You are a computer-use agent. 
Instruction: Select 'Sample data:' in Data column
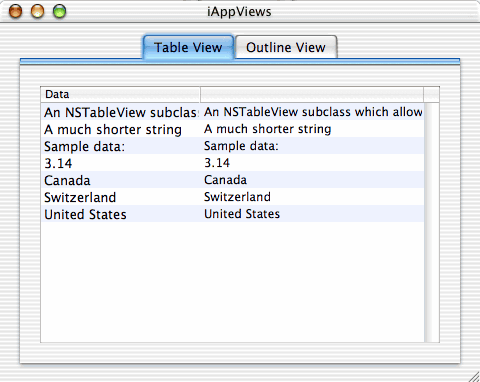pos(120,146)
